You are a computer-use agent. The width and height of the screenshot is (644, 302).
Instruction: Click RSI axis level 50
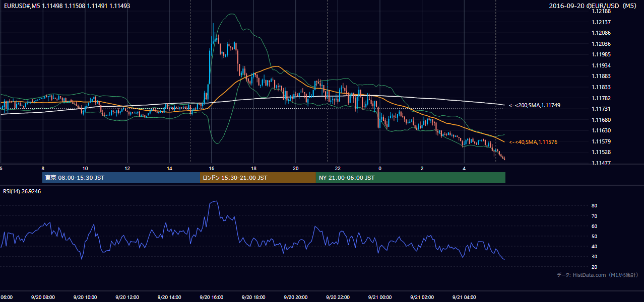[x=595, y=237]
